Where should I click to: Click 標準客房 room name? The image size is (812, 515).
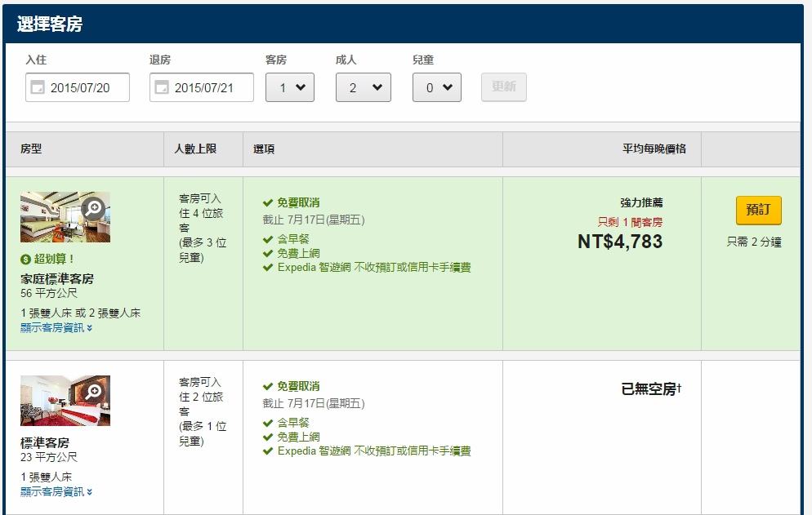coord(45,443)
